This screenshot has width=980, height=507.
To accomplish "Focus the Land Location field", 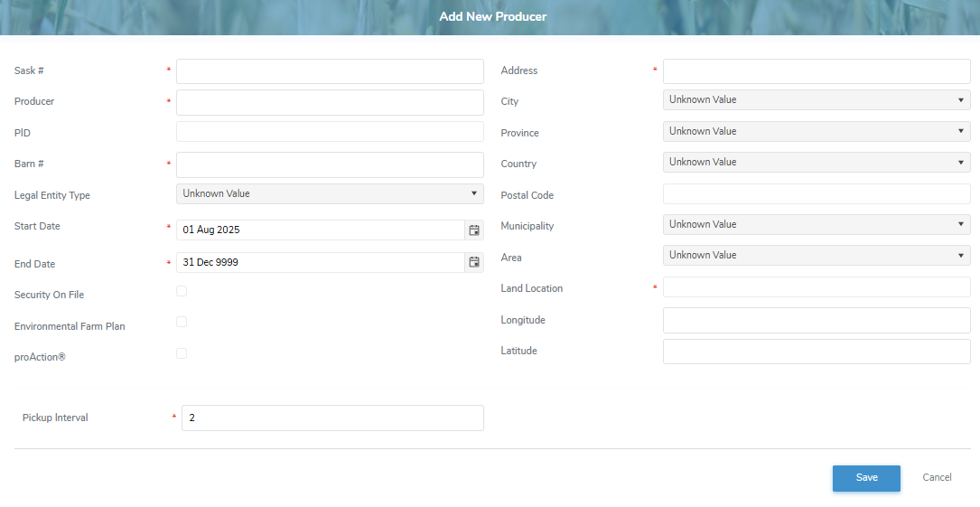I will coord(817,287).
